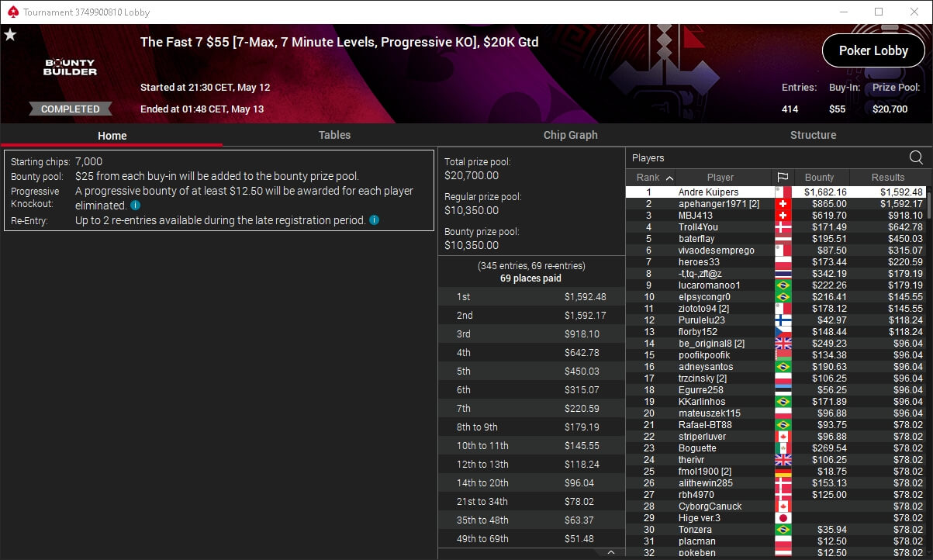Screen dimensions: 933x560
Task: Click the Poker Lobby button
Action: pos(873,50)
